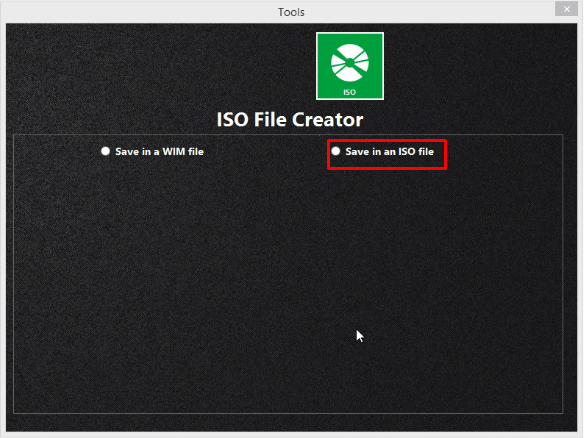Choose the ISO output format option
This screenshot has height=438, width=584.
(383, 152)
